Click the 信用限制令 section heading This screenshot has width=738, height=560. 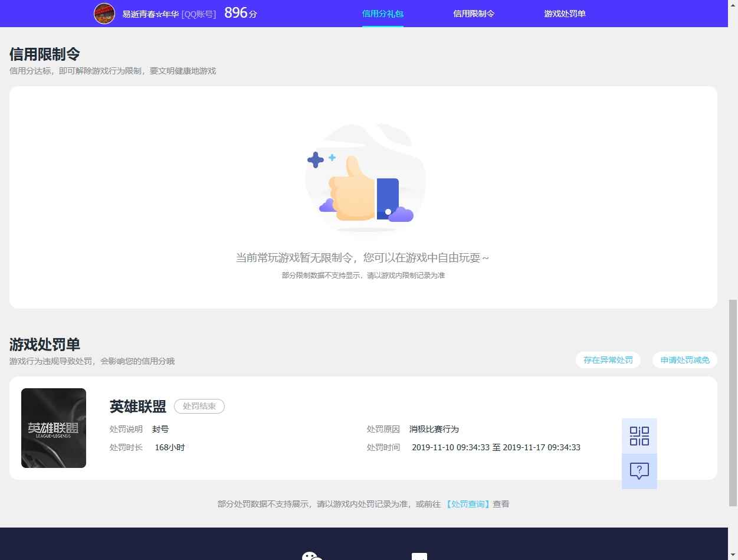coord(45,54)
